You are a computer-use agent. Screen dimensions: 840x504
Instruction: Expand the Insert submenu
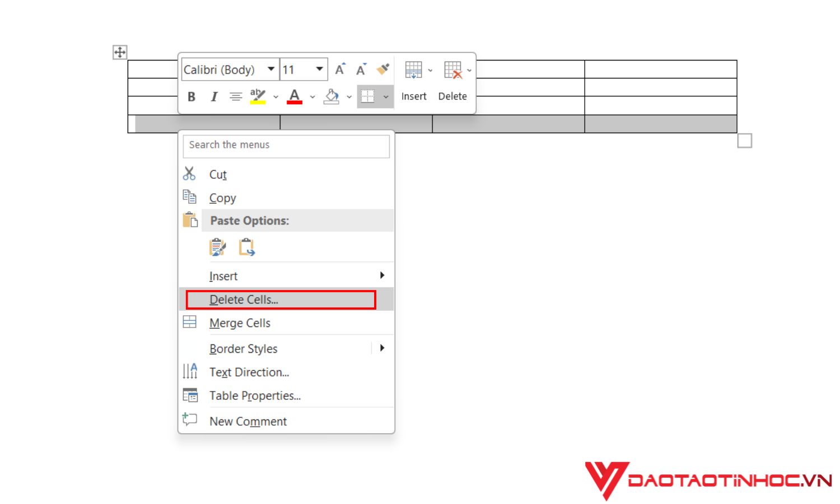pyautogui.click(x=286, y=276)
